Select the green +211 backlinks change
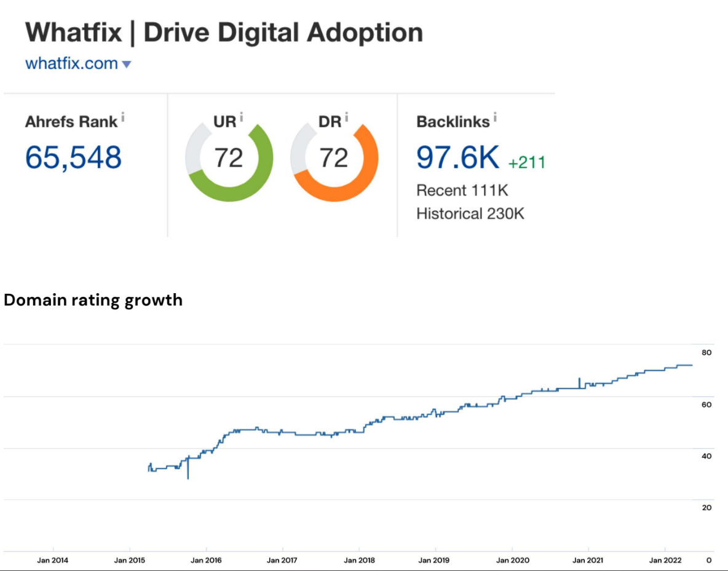The image size is (728, 571). tap(526, 163)
